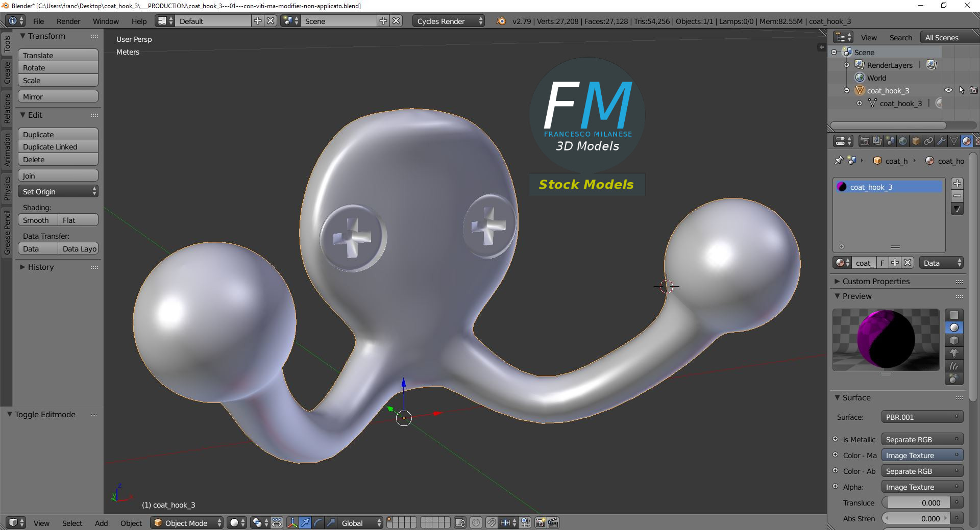Remove the material slot with minus
Viewport: 980px width, 530px height.
click(958, 196)
